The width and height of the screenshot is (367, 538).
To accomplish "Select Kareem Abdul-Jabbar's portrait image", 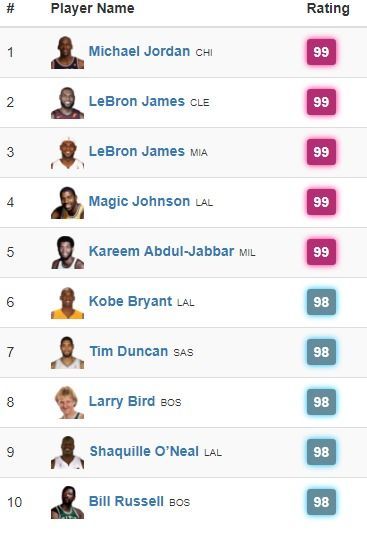I will pos(68,252).
